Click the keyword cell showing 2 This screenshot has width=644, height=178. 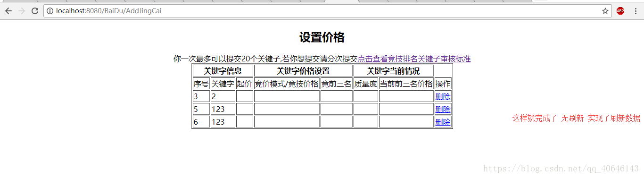pyautogui.click(x=223, y=96)
